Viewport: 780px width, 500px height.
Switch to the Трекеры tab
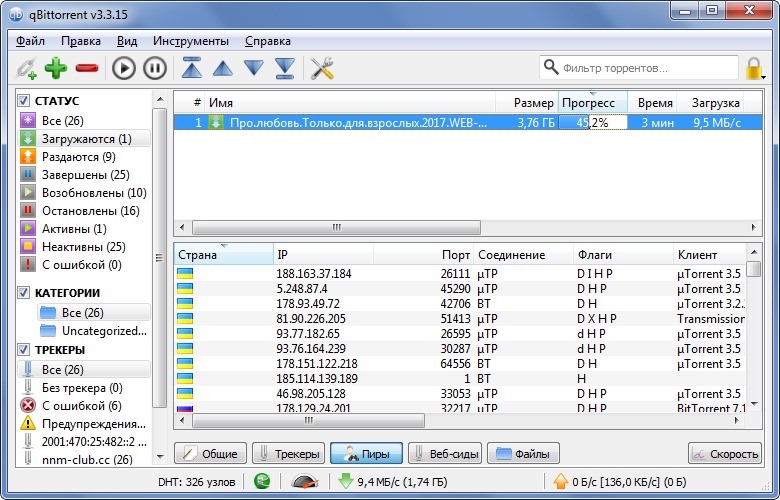(288, 454)
